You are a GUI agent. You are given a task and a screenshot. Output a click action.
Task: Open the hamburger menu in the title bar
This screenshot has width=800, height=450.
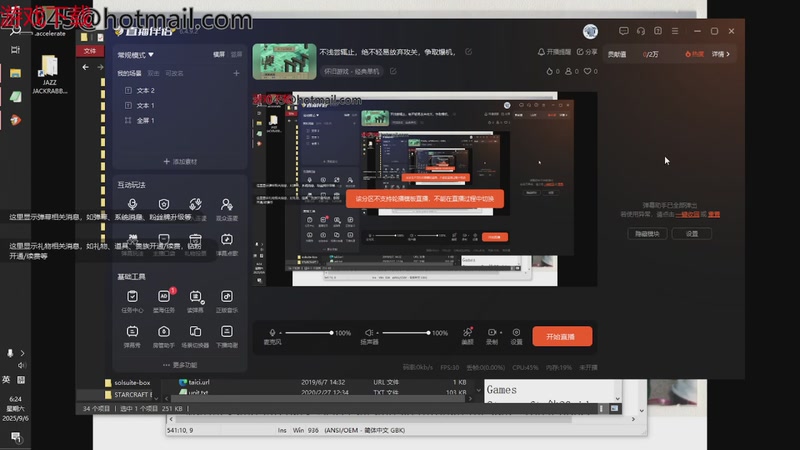point(675,31)
